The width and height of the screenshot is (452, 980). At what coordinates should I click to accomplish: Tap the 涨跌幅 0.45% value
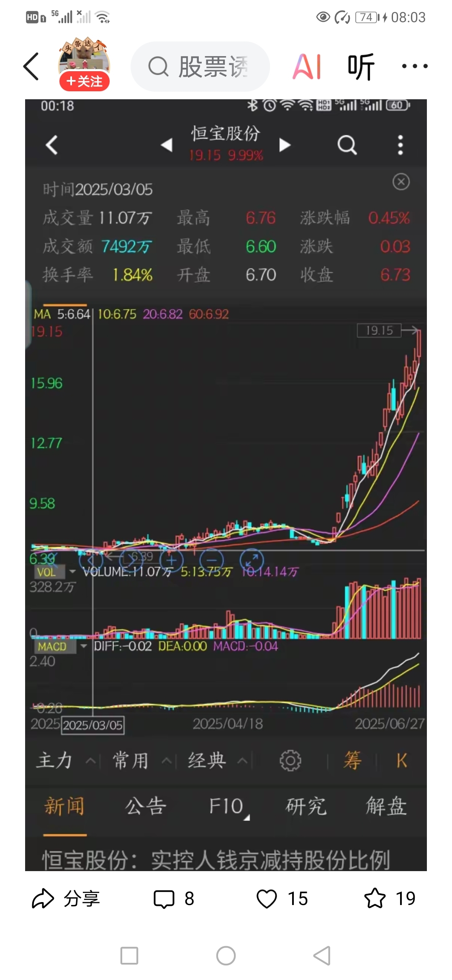[389, 218]
